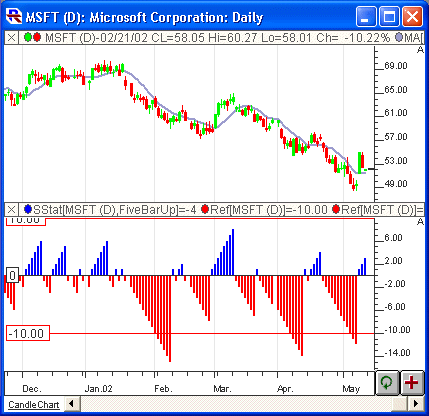Click the A marker in indicator pane
Screen dimensions: 429x416
pyautogui.click(x=420, y=221)
